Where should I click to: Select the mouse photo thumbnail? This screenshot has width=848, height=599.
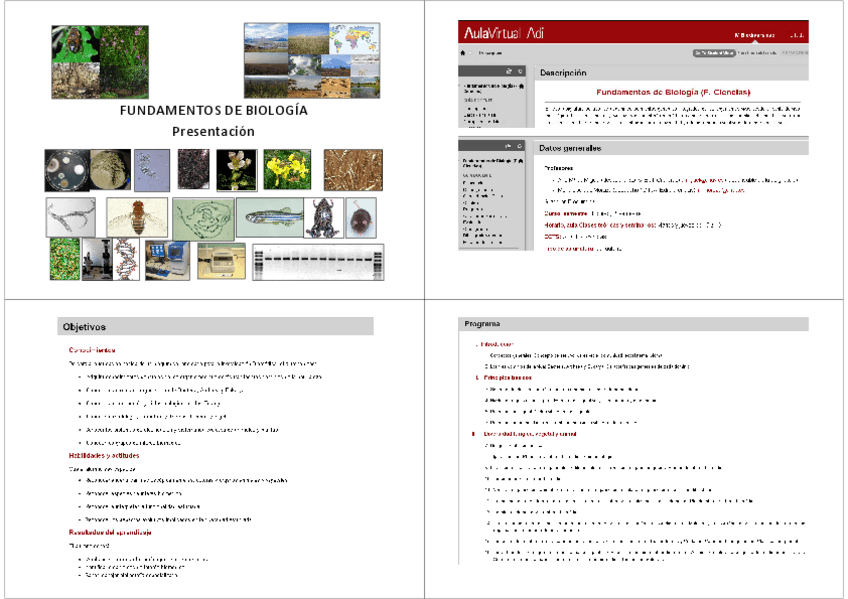coord(361,217)
